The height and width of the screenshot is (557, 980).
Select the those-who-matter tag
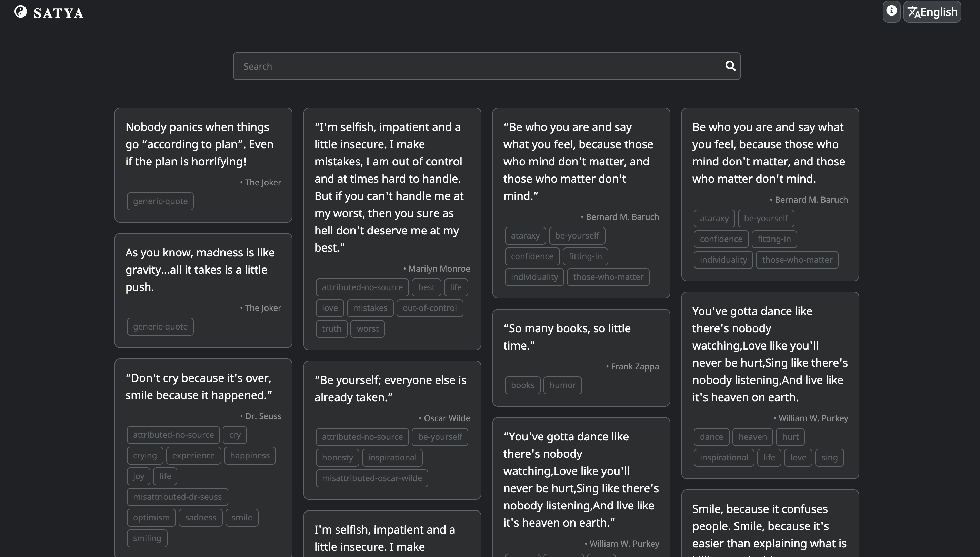point(608,276)
